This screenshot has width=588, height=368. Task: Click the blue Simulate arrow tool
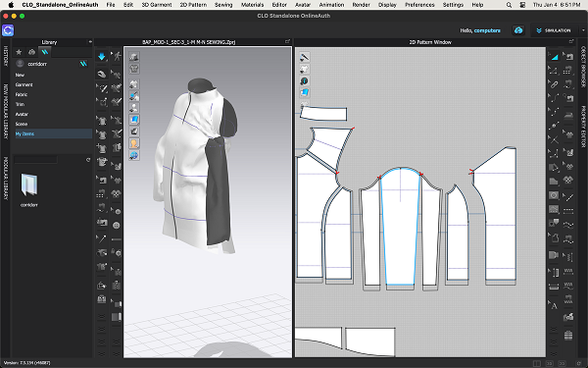tap(101, 57)
